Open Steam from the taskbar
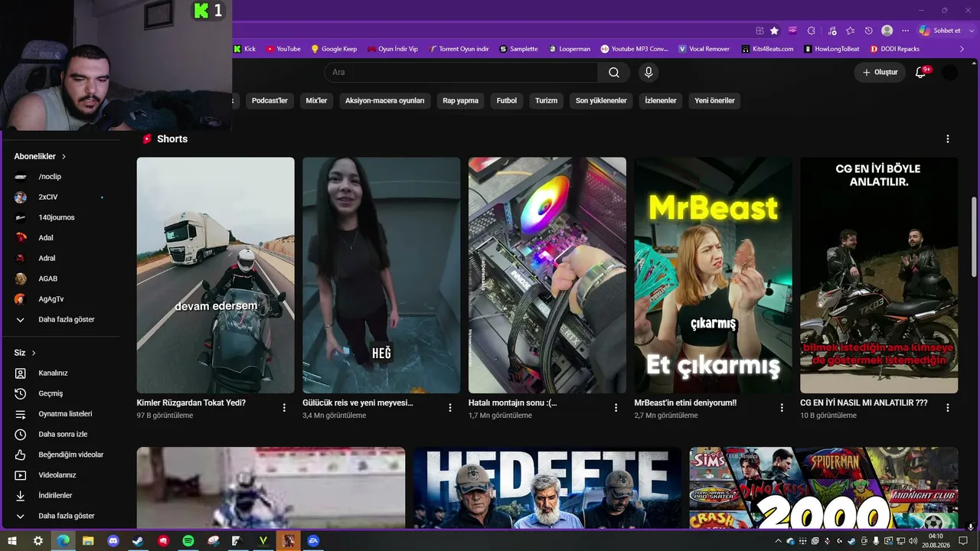Viewport: 980px width, 551px height. click(138, 541)
